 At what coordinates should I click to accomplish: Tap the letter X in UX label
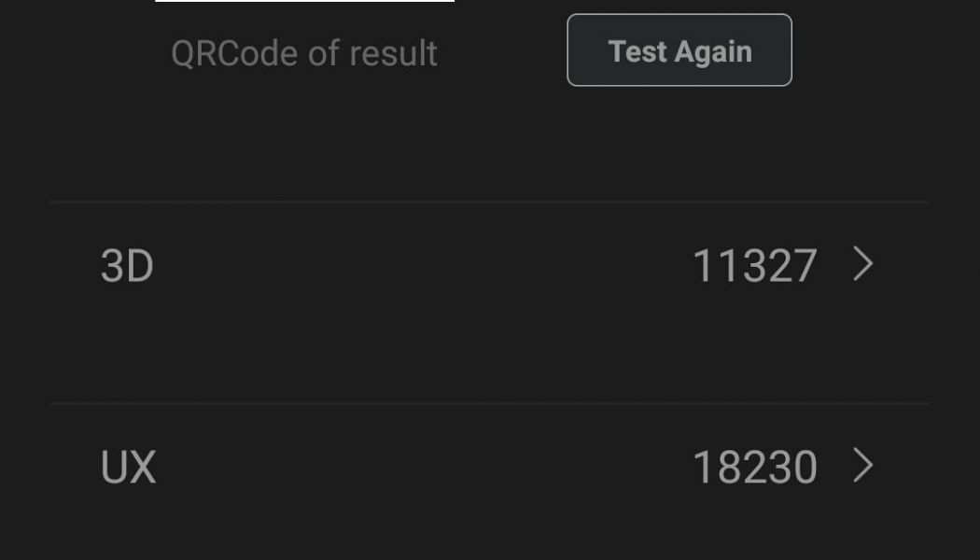click(x=142, y=467)
